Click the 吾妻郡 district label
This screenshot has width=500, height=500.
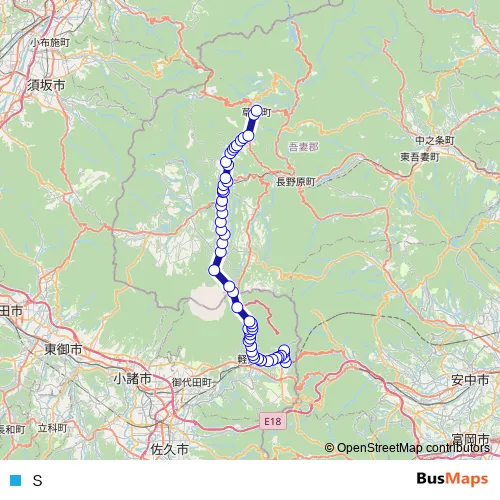(303, 147)
